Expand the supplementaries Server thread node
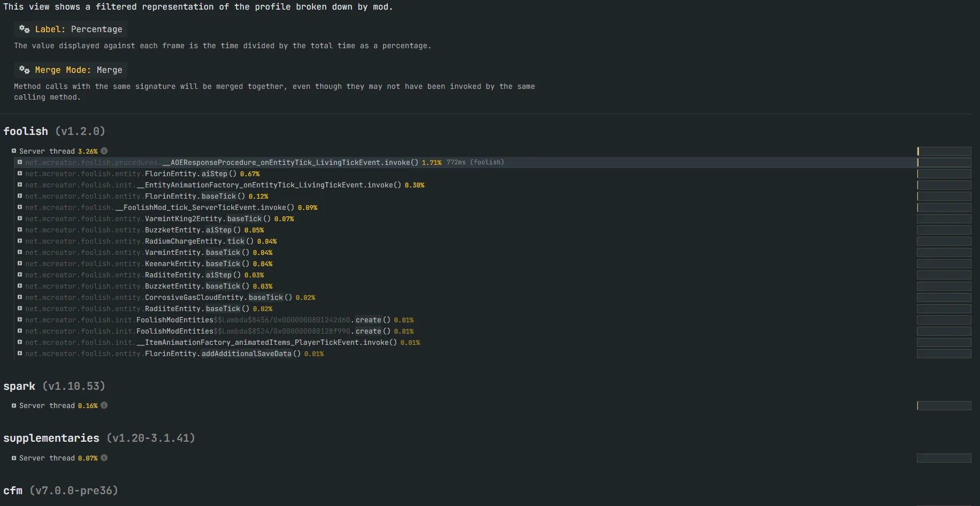Screen dimensions: 980x506 14,458
